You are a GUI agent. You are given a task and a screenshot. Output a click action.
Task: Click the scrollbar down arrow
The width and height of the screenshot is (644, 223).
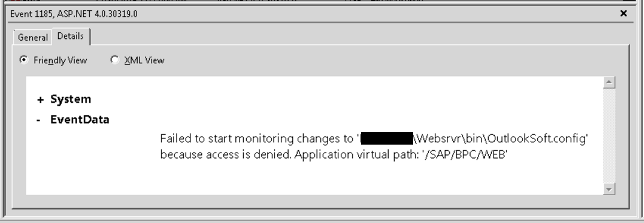click(x=609, y=189)
